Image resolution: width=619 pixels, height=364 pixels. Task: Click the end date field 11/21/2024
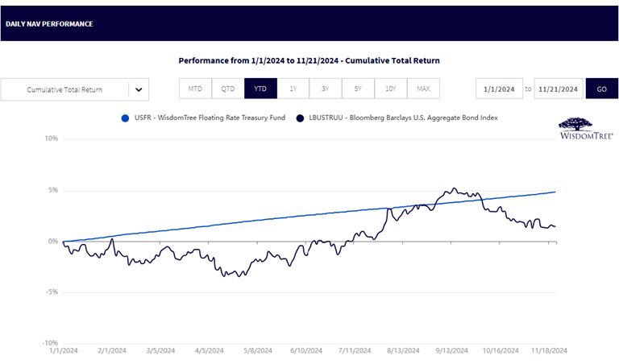tap(559, 89)
